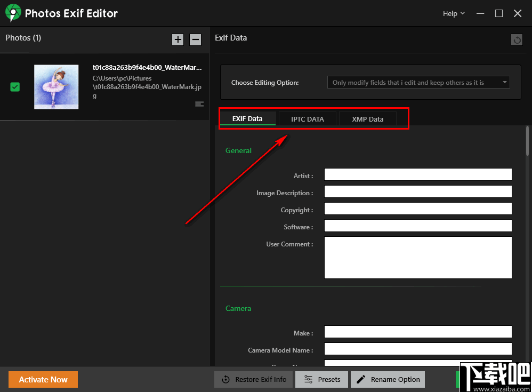Click the Photos Exif Editor logo icon

point(12,12)
